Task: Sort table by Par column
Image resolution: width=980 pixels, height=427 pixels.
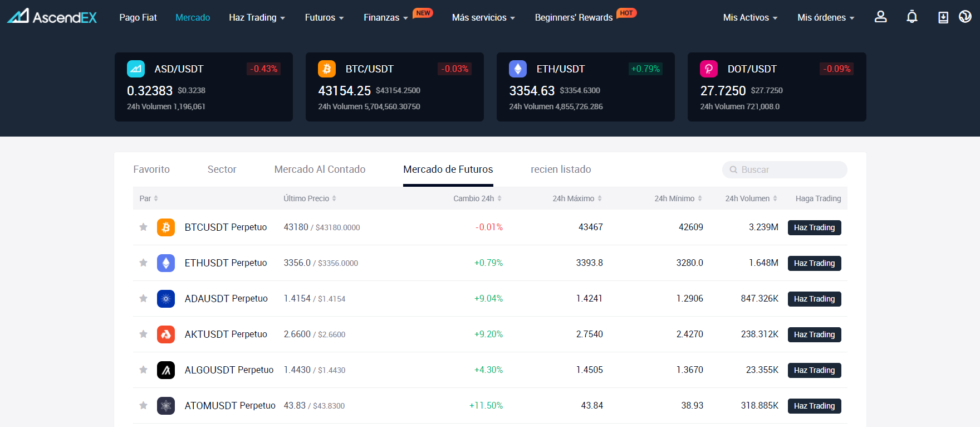Action: pos(149,198)
